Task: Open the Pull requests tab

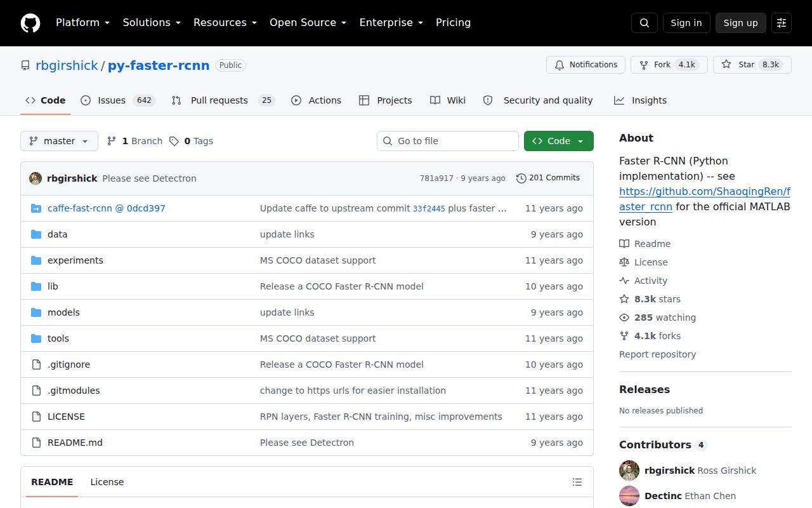Action: point(223,100)
